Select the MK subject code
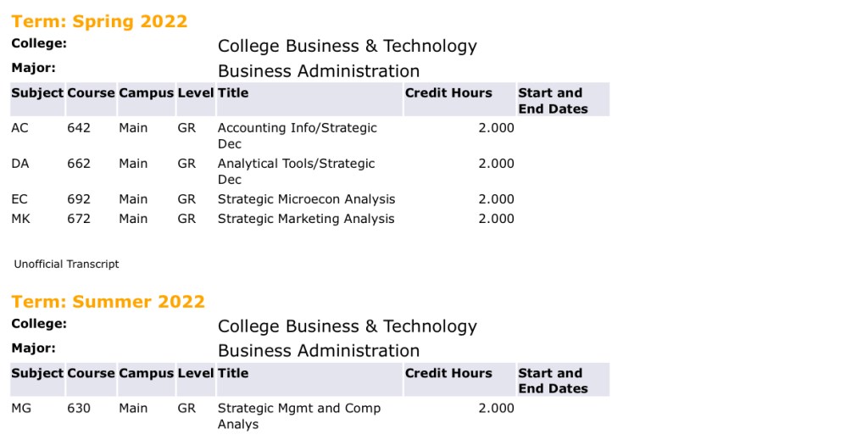The image size is (868, 446). point(20,219)
